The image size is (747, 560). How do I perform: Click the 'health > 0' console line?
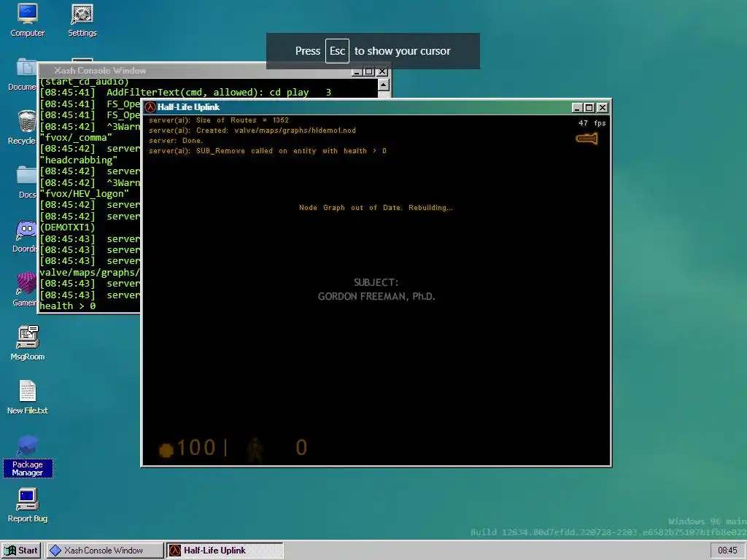click(68, 306)
